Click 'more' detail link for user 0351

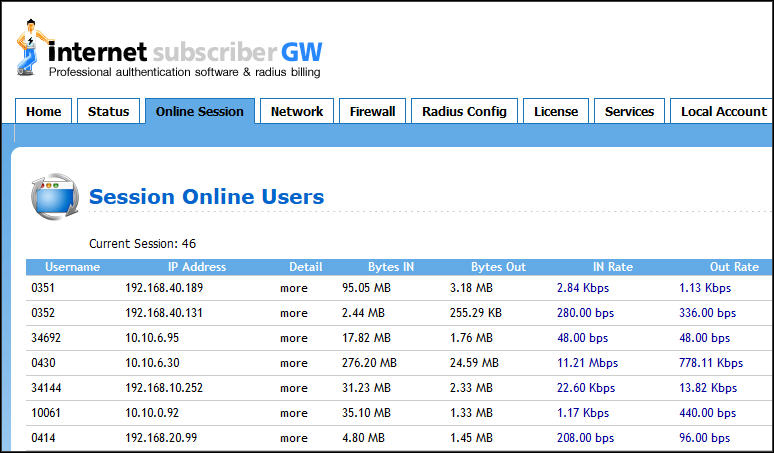(x=294, y=288)
